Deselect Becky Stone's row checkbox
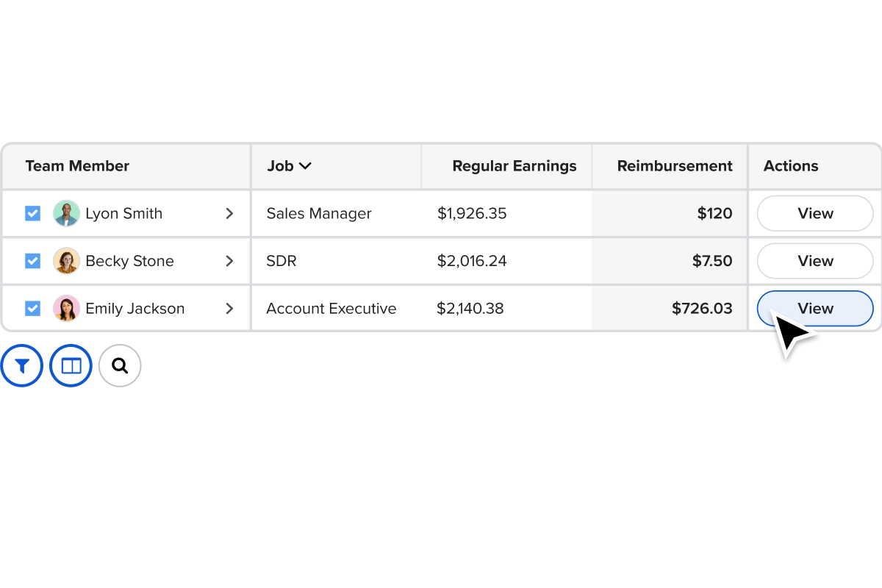 pyautogui.click(x=32, y=261)
